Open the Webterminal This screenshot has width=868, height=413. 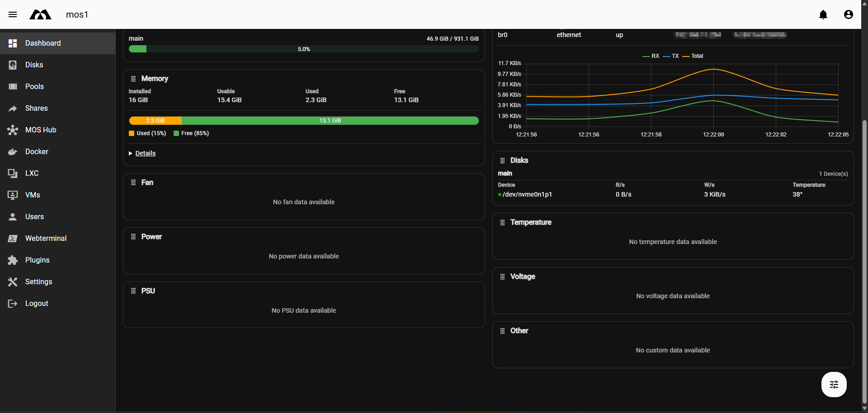click(46, 238)
